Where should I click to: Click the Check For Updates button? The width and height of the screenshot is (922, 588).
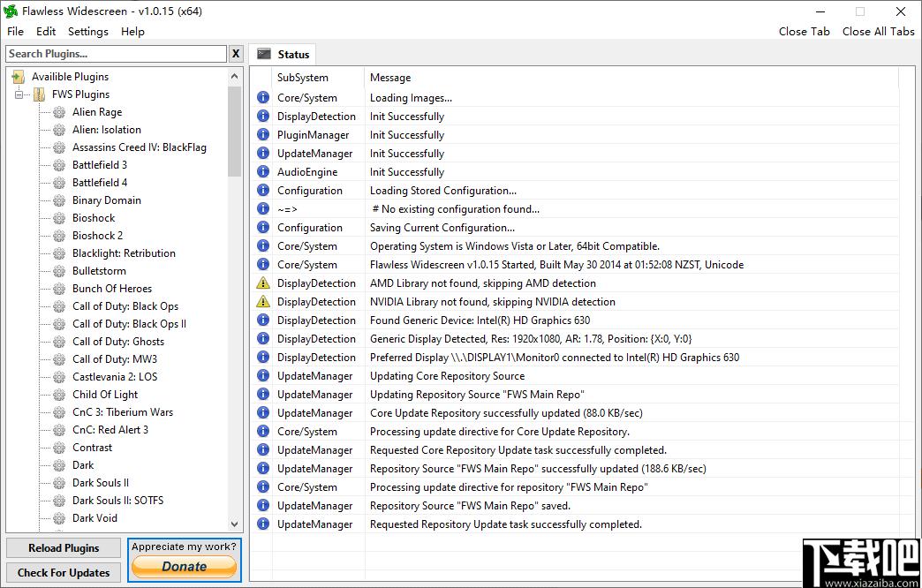[64, 573]
